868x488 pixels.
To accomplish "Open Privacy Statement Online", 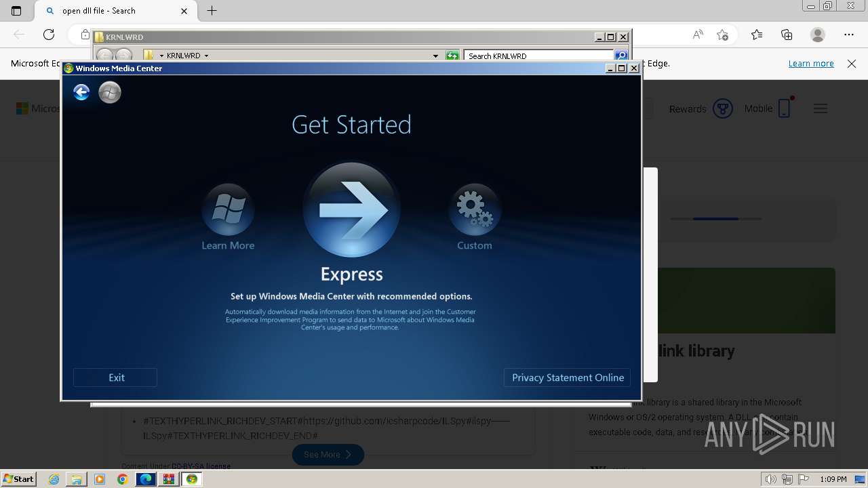I will [568, 378].
